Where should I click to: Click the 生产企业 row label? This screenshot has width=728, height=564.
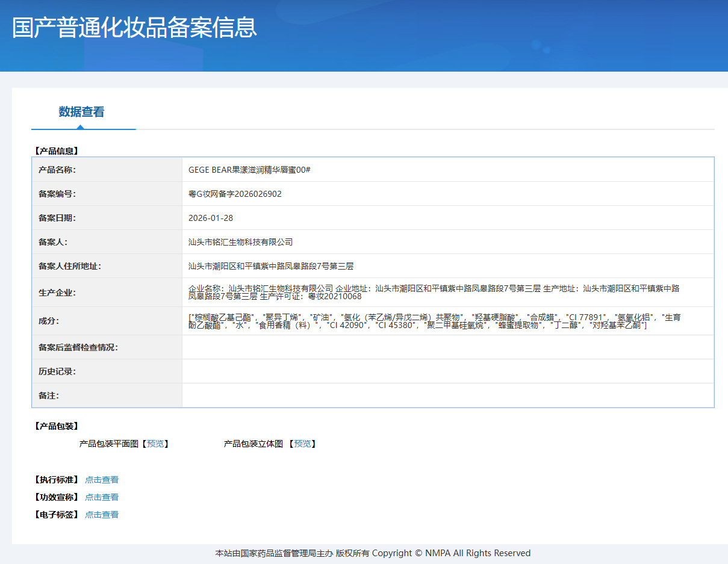57,293
